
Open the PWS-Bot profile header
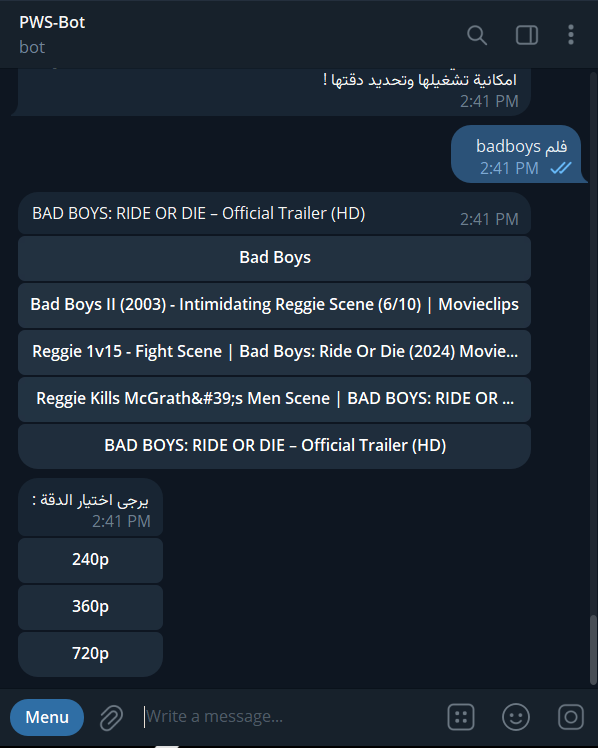click(x=52, y=34)
